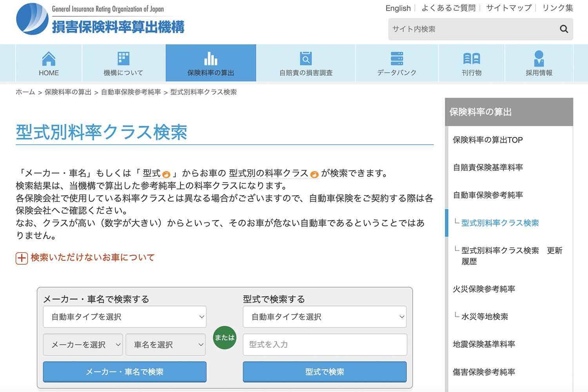The image size is (588, 392).
Task: Click the 型式 glossary link in the description
Action: [152, 173]
